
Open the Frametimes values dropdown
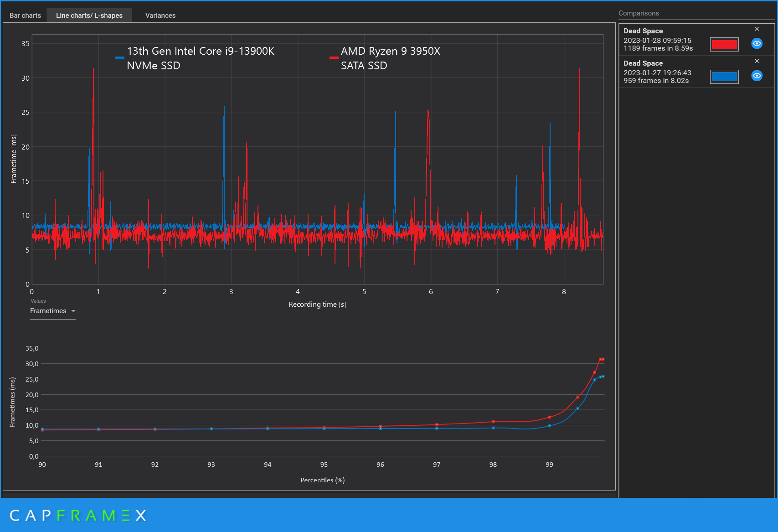click(x=53, y=311)
